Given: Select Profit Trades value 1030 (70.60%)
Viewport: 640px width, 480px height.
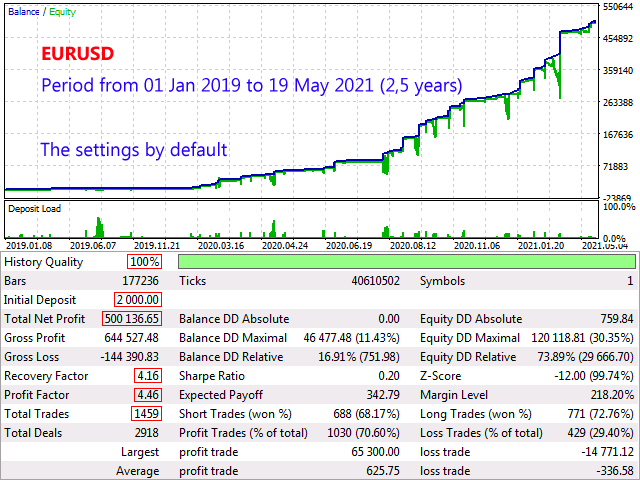Looking at the screenshot, I should pyautogui.click(x=363, y=433).
